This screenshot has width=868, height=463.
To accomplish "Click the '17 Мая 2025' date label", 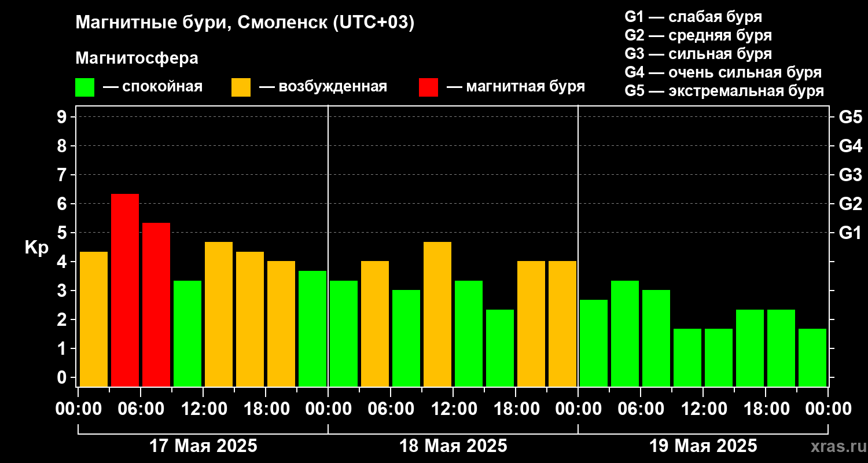I will (203, 446).
